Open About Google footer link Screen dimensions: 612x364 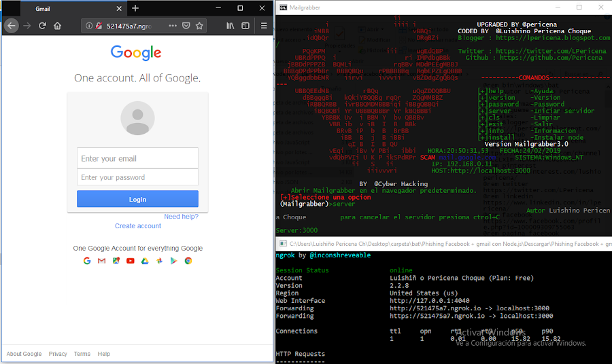pos(24,354)
